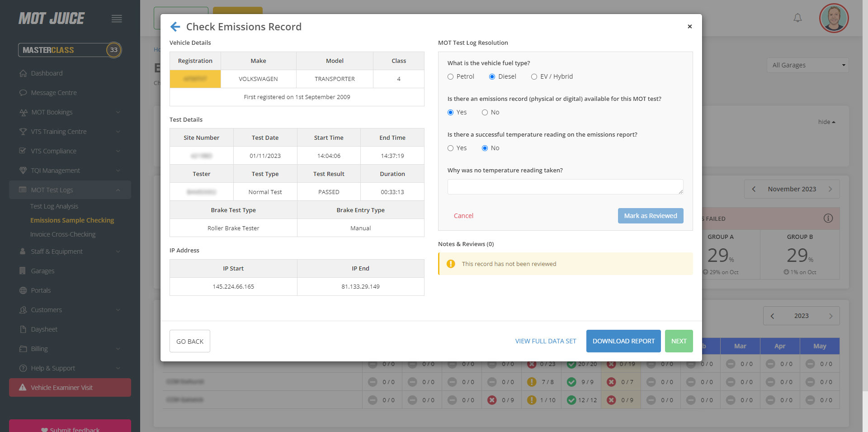Screen dimensions: 868x432
Task: Select No for successful temperature reading
Action: [485, 148]
